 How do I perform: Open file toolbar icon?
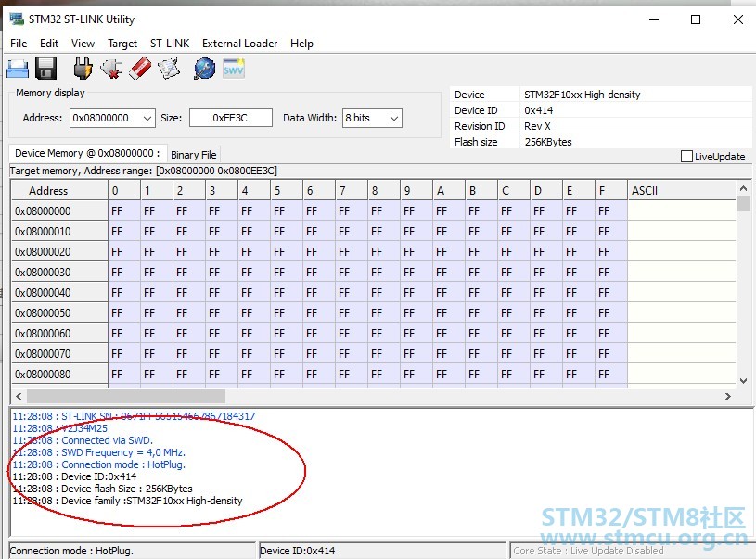tap(18, 69)
